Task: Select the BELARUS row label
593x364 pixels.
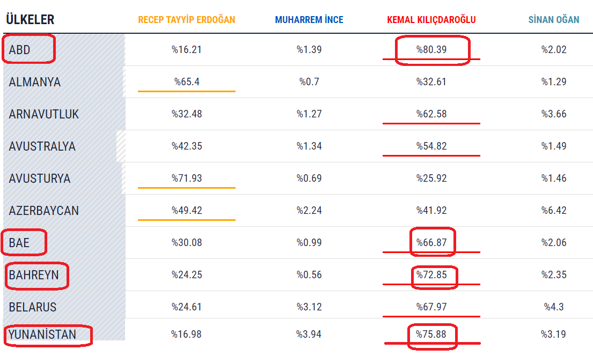Action: (33, 307)
